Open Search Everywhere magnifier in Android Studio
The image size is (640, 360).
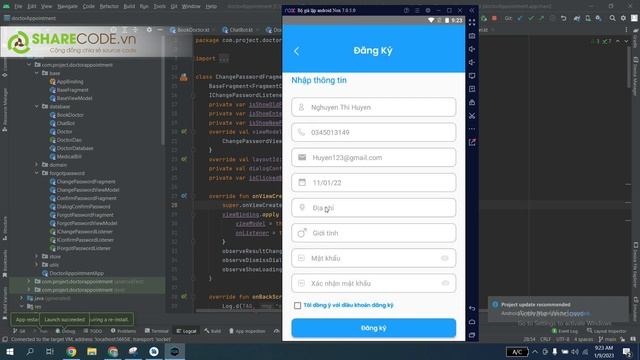612,18
